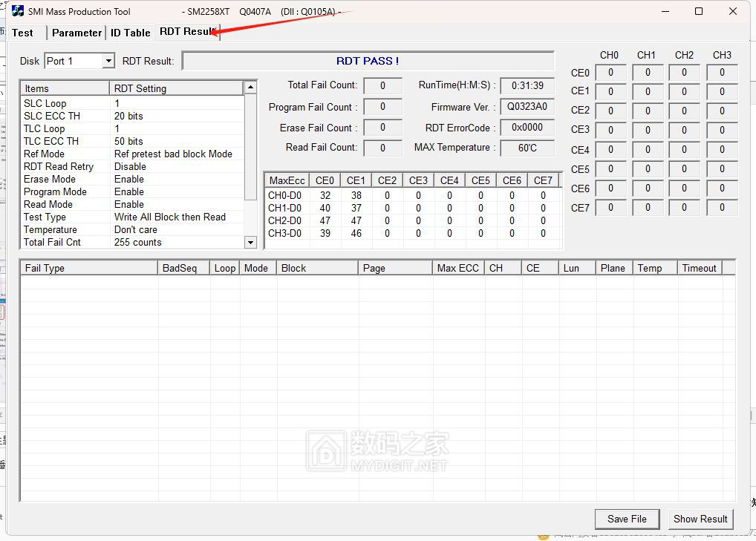Click the Loop column header
756x541 pixels.
[x=225, y=269]
